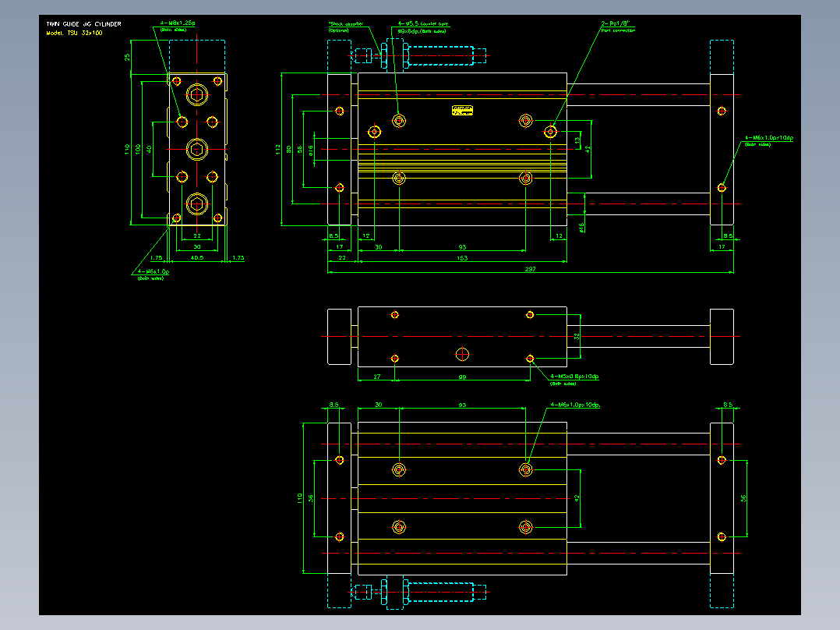Click the crosshair circle in the middle view
The width and height of the screenshot is (840, 630).
462,355
